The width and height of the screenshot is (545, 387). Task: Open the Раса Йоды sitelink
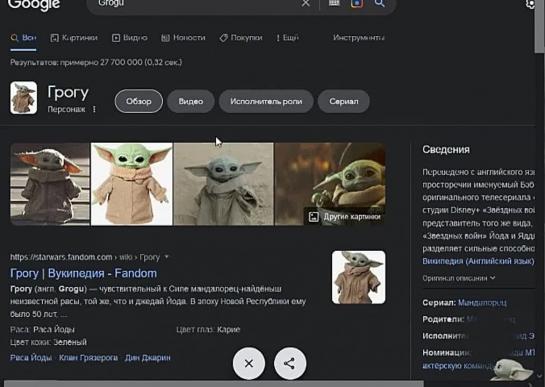pos(31,357)
